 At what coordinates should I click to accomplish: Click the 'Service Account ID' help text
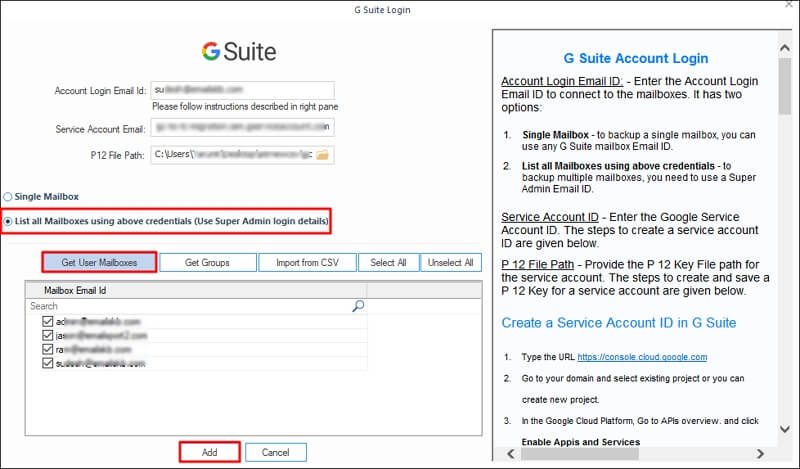point(549,217)
